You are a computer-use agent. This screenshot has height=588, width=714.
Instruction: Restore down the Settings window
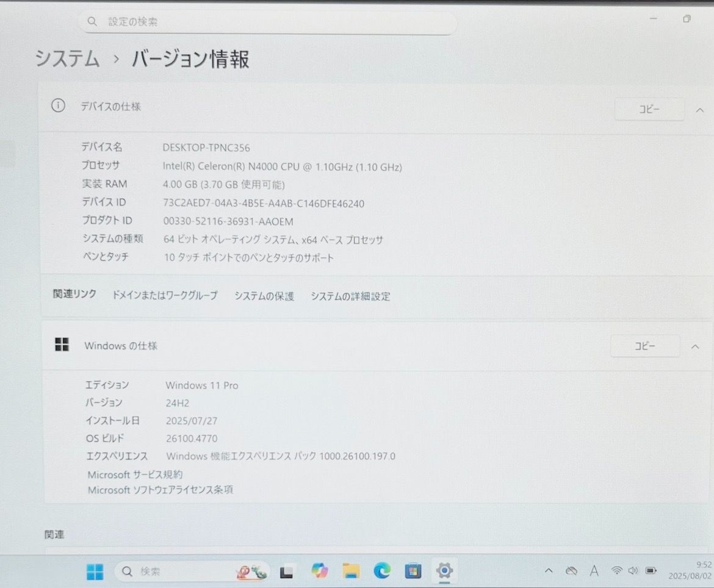pyautogui.click(x=687, y=19)
